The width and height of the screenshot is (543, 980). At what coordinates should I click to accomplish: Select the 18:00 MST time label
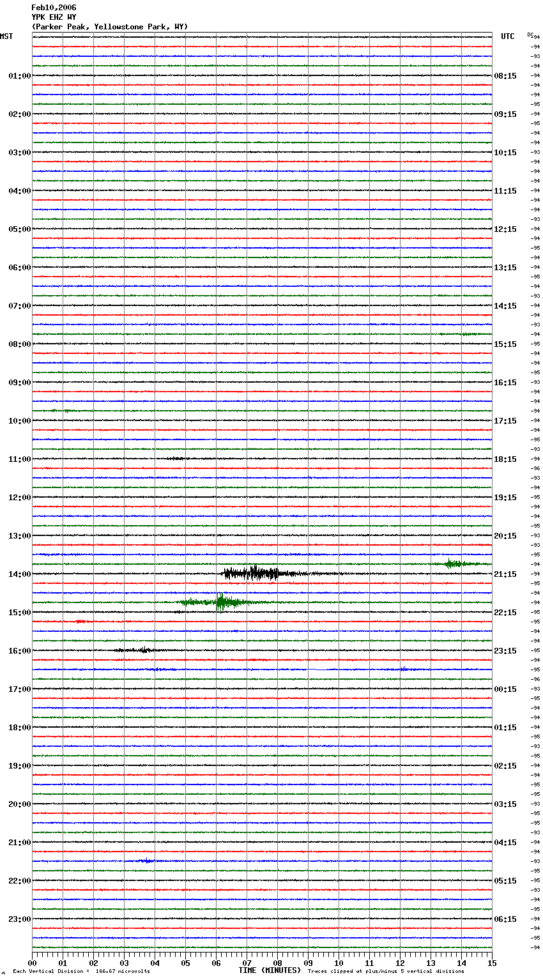point(20,728)
